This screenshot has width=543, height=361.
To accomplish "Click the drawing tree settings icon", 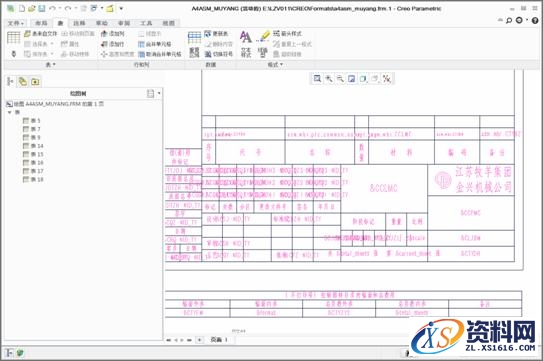I will [151, 94].
